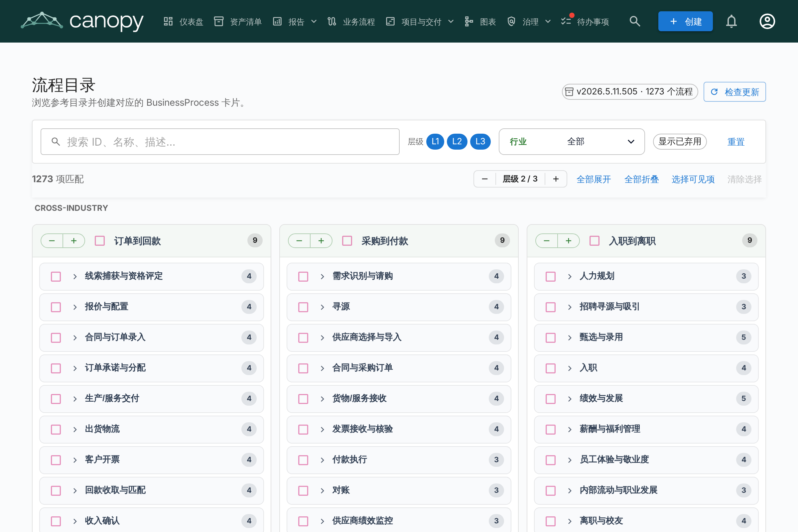
Task: Open the notifications bell
Action: coord(731,21)
